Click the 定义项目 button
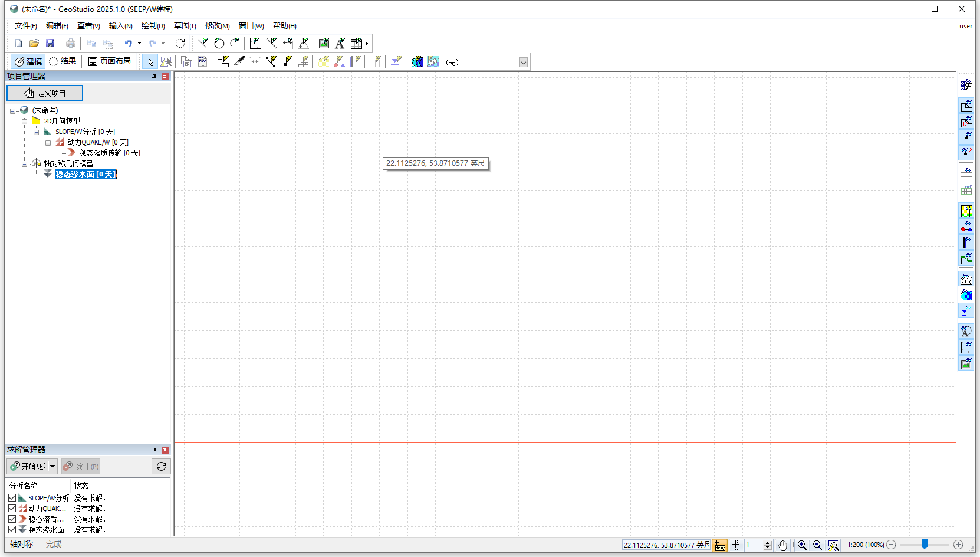This screenshot has width=980, height=557. point(45,93)
